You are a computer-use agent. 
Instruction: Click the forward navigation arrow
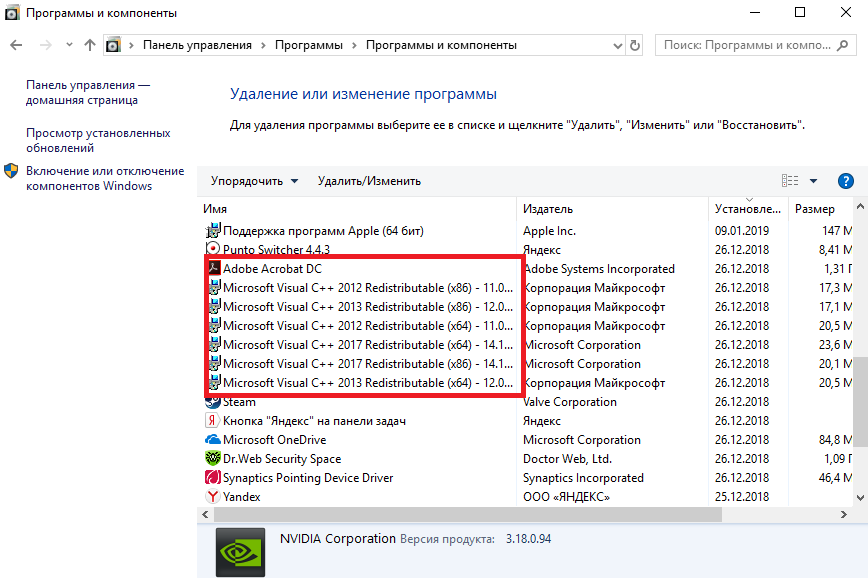click(45, 45)
